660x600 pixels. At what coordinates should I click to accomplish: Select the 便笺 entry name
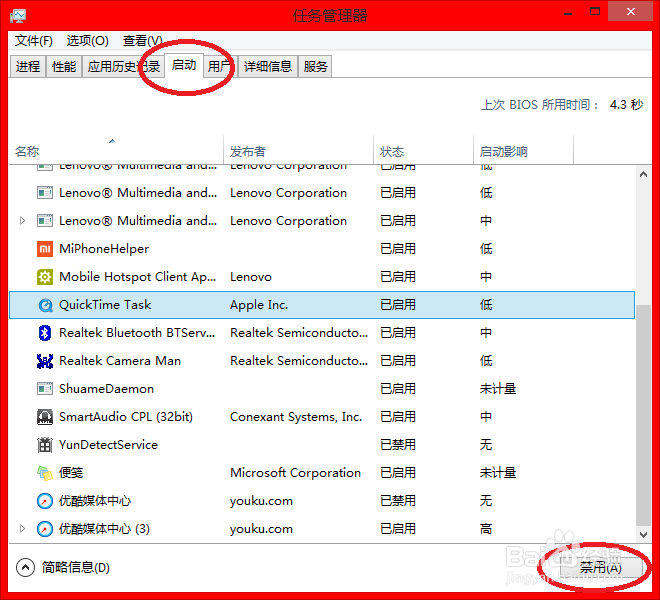[71, 473]
